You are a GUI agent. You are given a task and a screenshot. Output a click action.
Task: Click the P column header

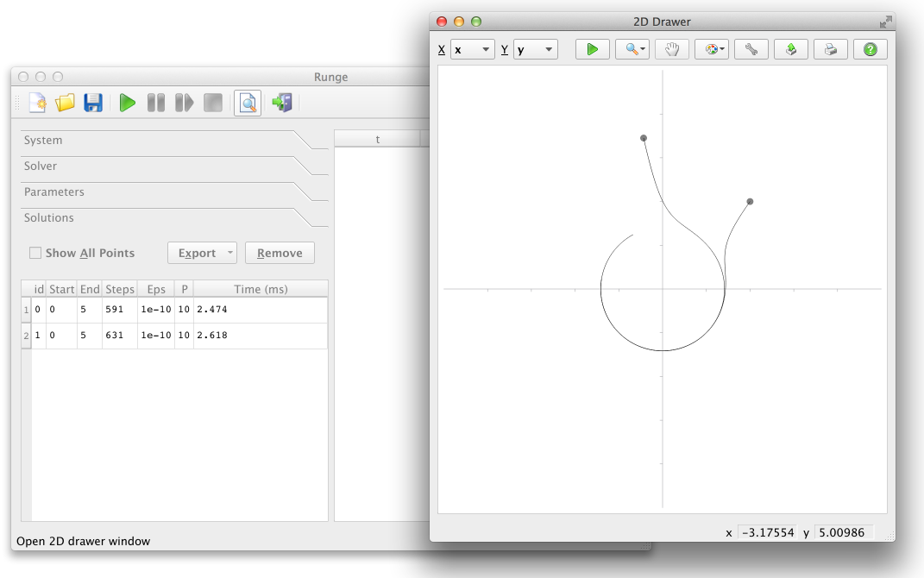tap(184, 289)
